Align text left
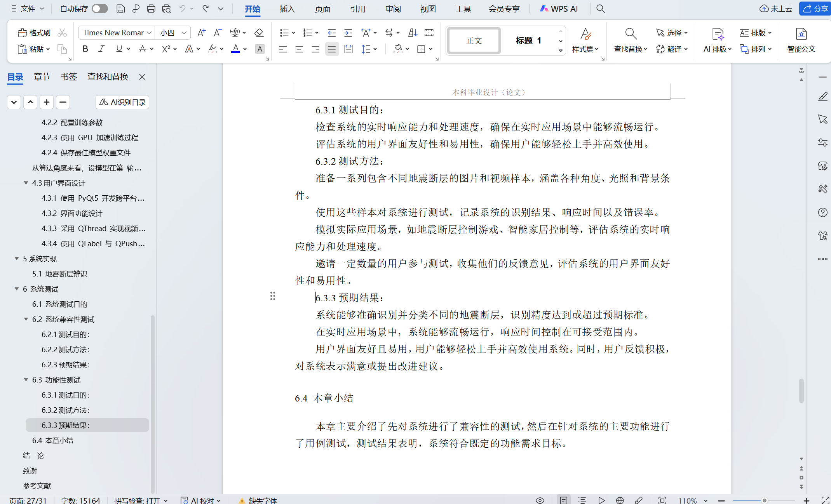Screen dimensions: 831x504 283,49
